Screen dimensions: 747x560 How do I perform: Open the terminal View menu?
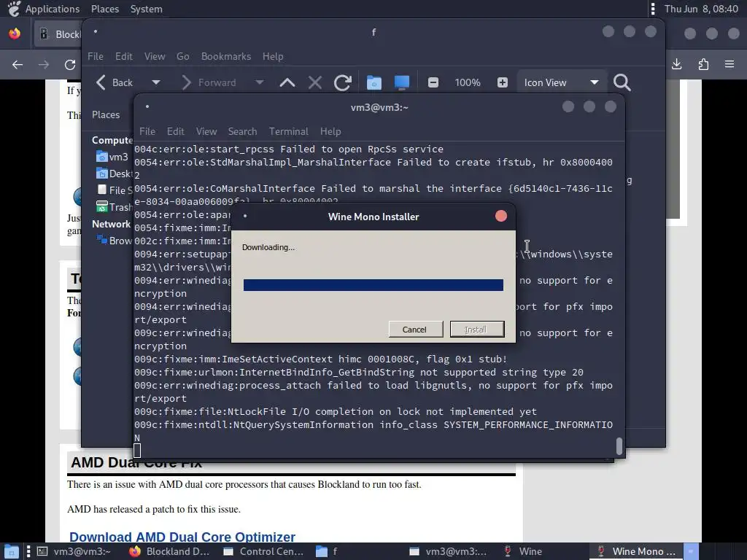[206, 131]
